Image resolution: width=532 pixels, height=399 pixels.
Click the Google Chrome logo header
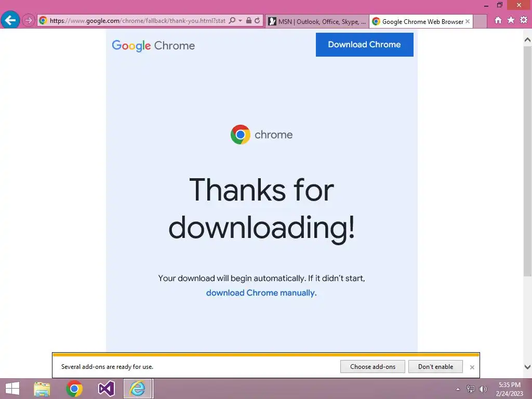[153, 46]
